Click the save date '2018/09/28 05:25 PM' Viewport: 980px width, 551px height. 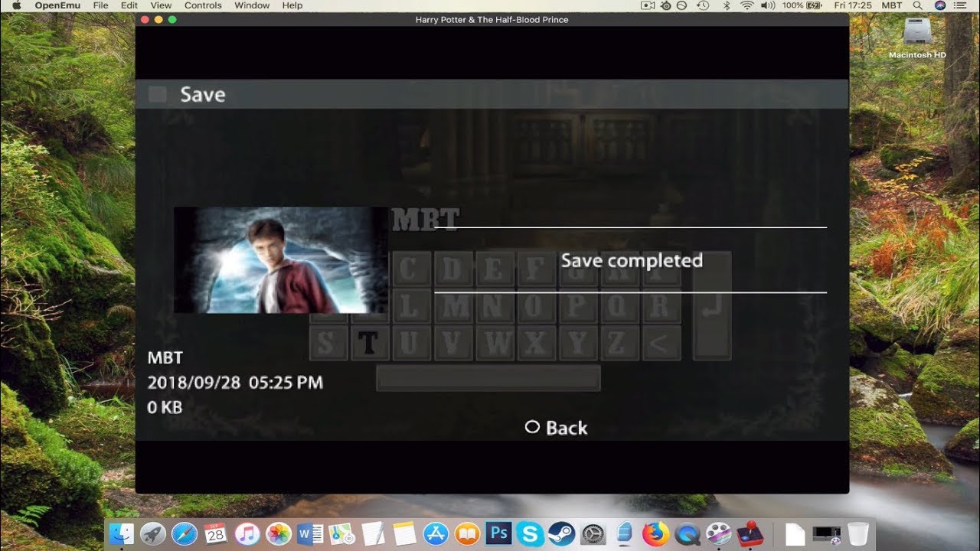[235, 383]
